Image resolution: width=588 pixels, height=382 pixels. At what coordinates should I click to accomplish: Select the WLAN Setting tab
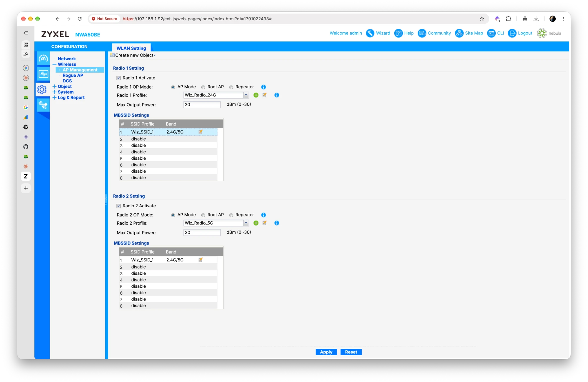click(131, 48)
